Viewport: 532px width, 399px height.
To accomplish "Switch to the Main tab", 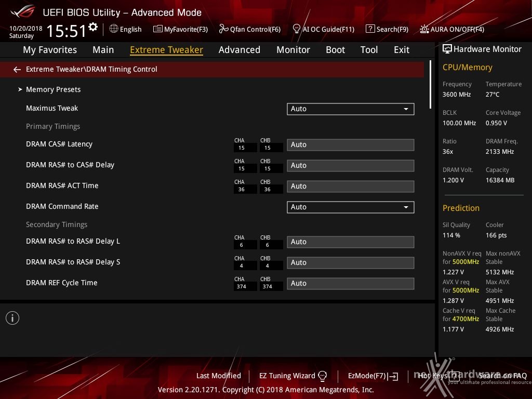I will pyautogui.click(x=103, y=50).
